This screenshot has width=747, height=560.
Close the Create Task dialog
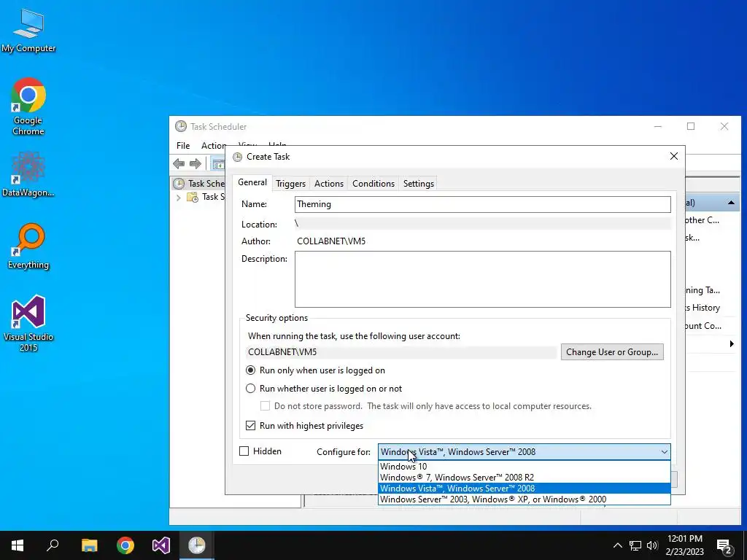(673, 156)
